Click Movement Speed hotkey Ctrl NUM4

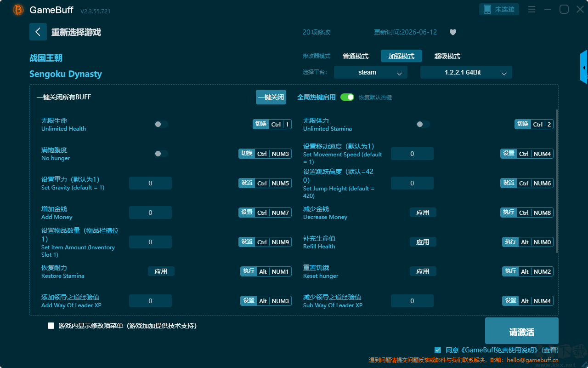pyautogui.click(x=527, y=154)
